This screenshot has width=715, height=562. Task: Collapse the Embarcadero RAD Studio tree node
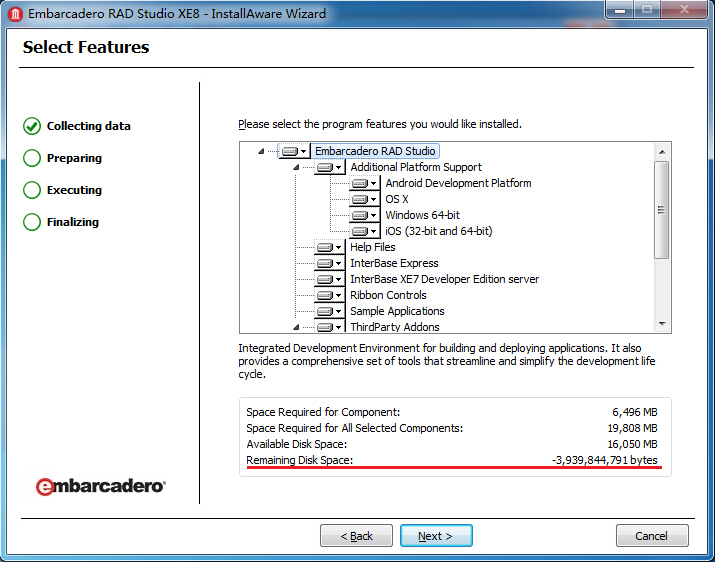coord(261,151)
